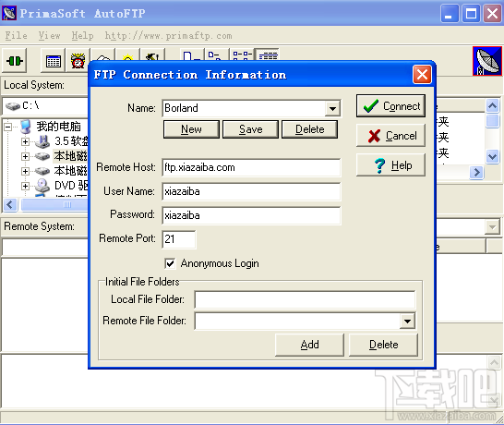
Task: Select the small icons view button
Action: (217, 55)
